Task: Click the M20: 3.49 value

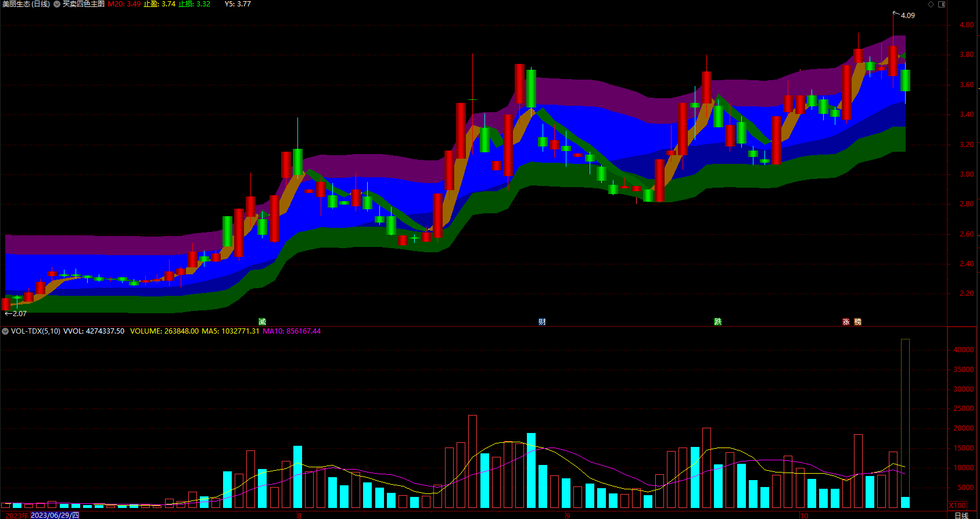Action: [124, 4]
